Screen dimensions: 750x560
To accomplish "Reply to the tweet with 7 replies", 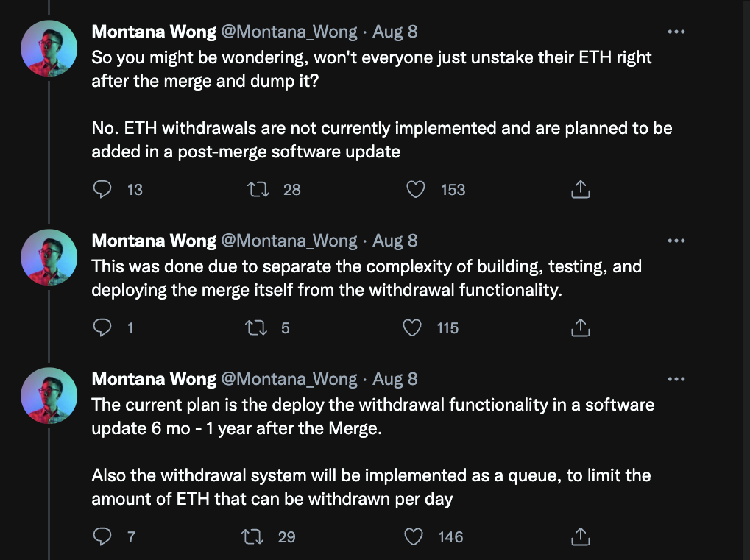I will coord(102,537).
